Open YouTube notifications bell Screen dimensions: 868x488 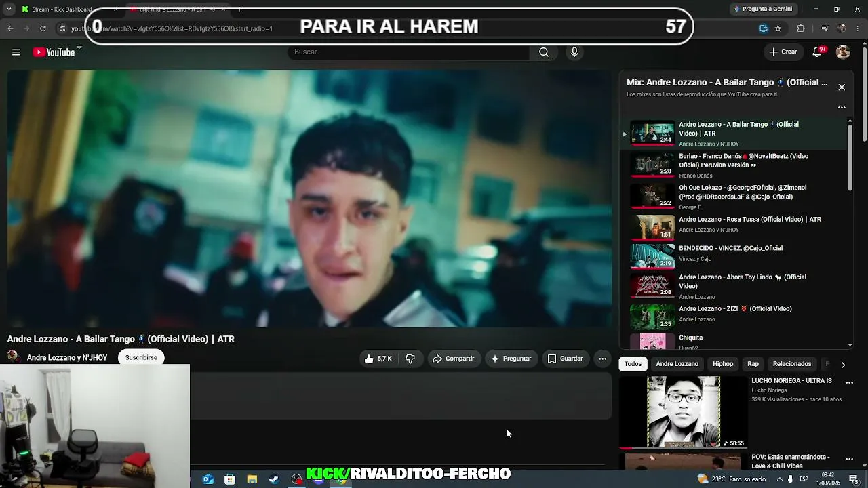(x=818, y=52)
